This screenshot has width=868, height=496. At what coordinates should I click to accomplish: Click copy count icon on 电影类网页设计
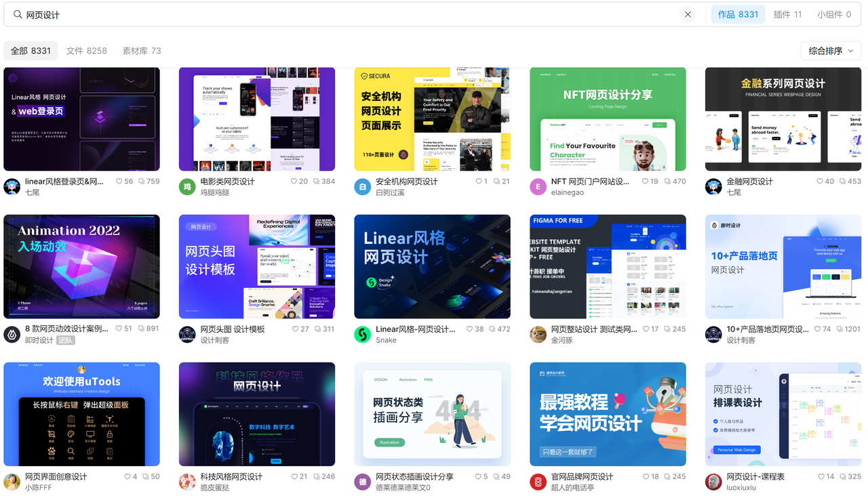(x=316, y=182)
